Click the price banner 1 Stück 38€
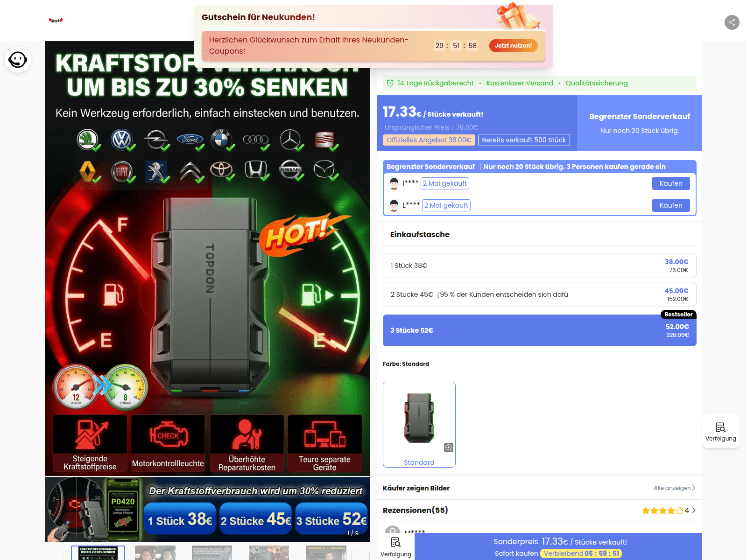747x560 pixels. 180,519
